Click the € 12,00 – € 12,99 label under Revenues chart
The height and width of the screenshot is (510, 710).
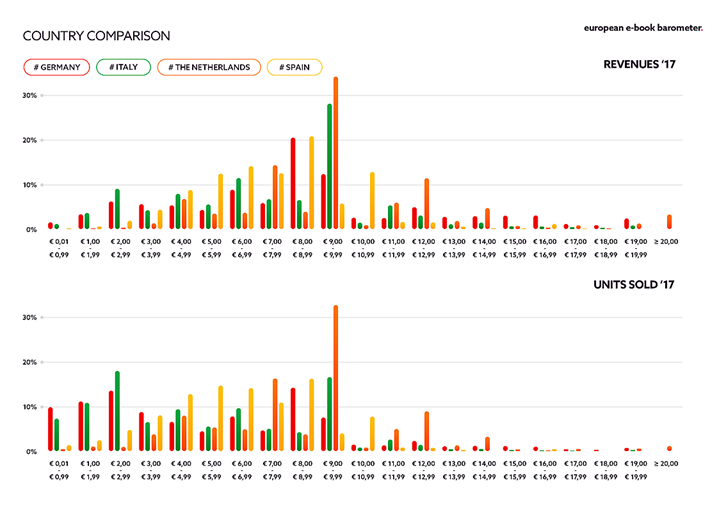(423, 248)
